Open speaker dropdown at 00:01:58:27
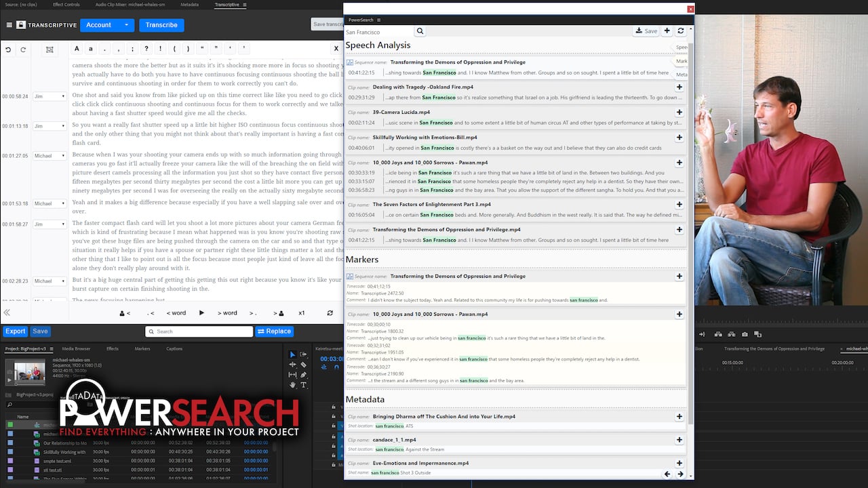The image size is (868, 488). point(50,224)
